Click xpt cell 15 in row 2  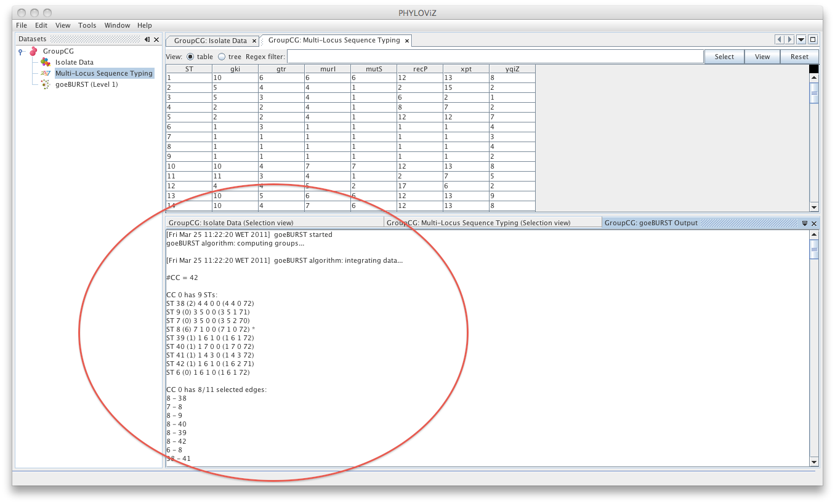(x=466, y=88)
